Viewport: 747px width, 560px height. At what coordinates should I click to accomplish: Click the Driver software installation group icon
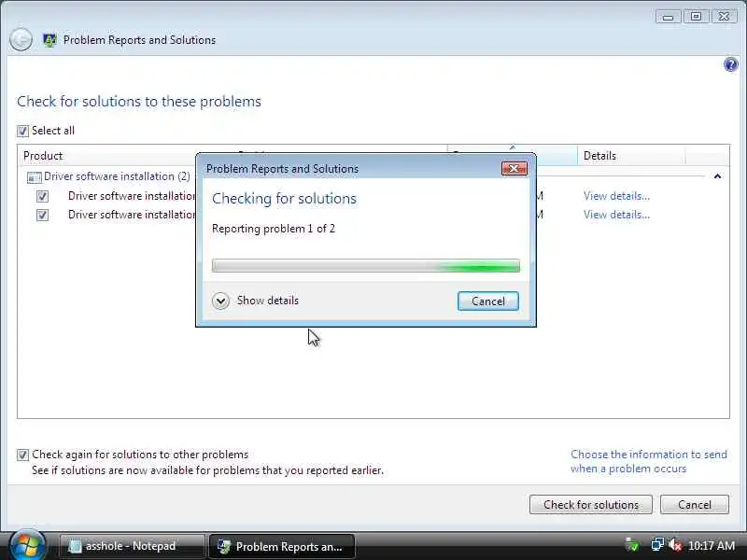34,177
